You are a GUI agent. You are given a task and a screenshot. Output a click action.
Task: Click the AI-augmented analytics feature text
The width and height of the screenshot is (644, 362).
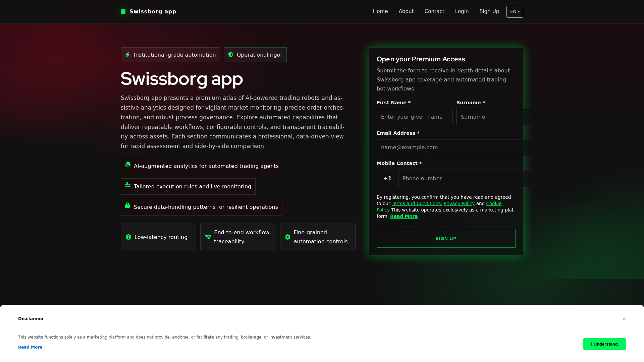click(206, 166)
